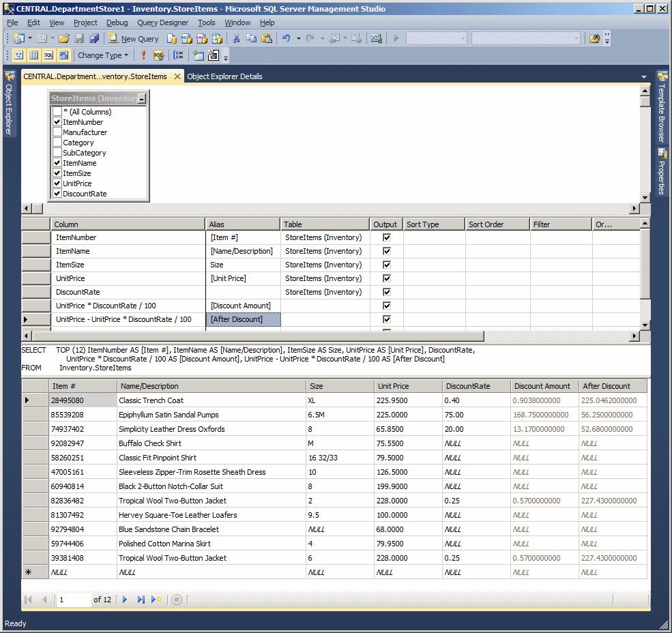Open the standard toolbar options overflow
The image size is (672, 633).
607,39
